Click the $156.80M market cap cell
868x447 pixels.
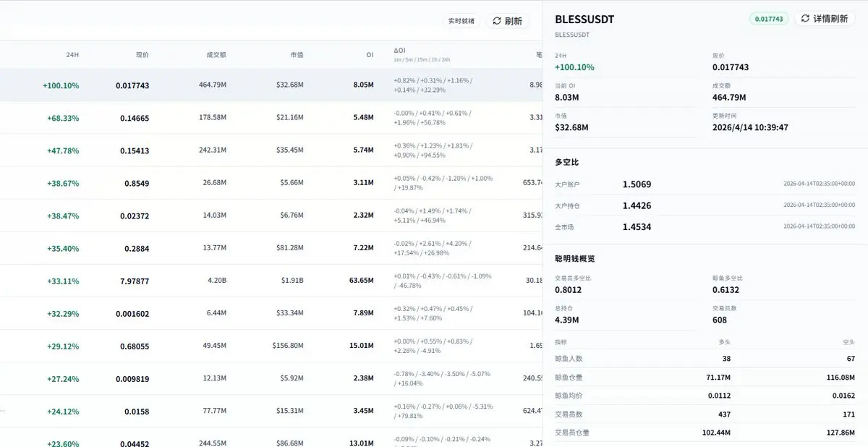point(287,346)
